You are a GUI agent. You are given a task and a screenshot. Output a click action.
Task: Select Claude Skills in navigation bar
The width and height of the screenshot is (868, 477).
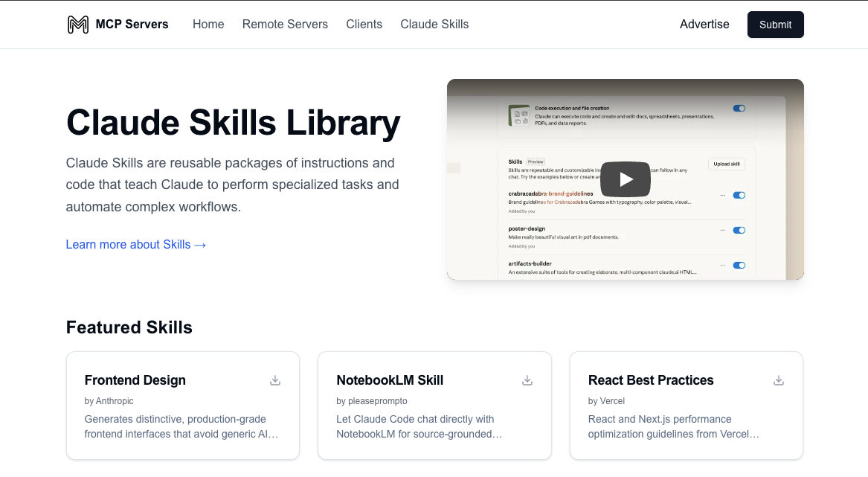pos(434,25)
